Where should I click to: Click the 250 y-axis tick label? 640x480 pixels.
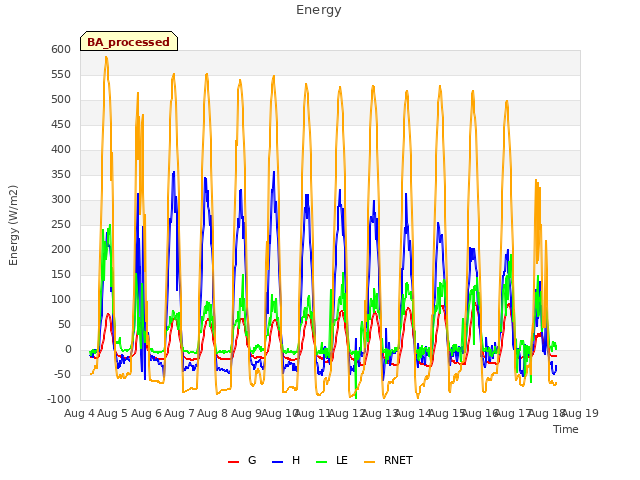(x=61, y=224)
